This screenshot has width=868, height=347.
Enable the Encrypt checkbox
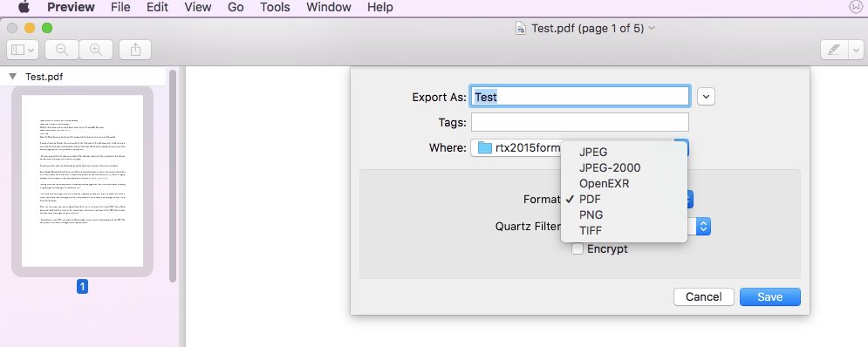pos(578,249)
